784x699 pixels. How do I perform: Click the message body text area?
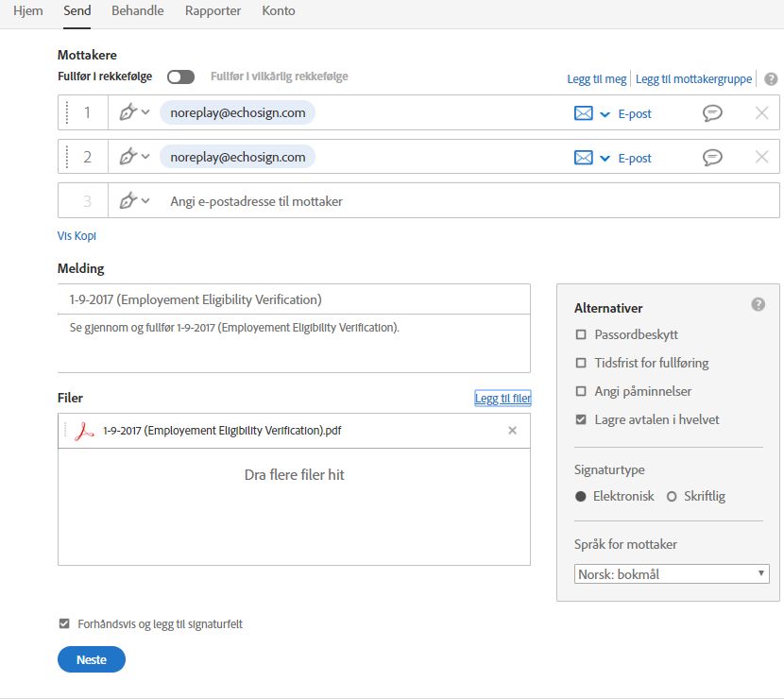(x=294, y=344)
